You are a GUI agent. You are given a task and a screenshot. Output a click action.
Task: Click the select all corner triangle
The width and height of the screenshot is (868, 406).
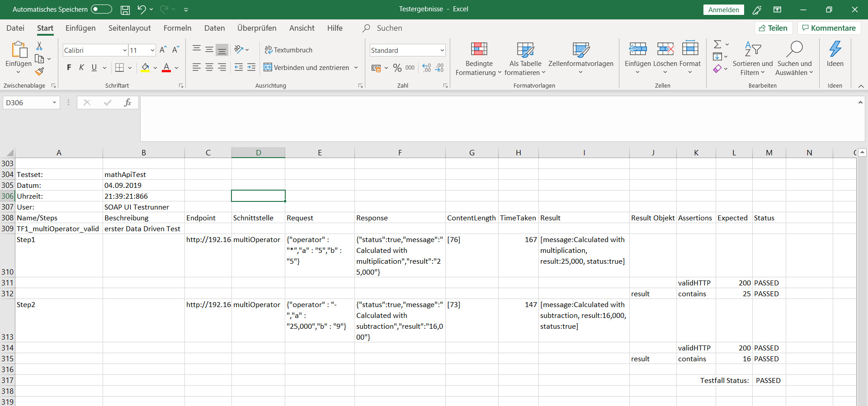9,153
